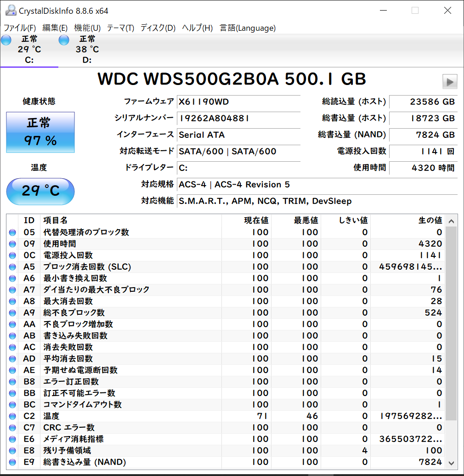Click the blue status icon for C: drive
The width and height of the screenshot is (464, 476).
(6, 40)
